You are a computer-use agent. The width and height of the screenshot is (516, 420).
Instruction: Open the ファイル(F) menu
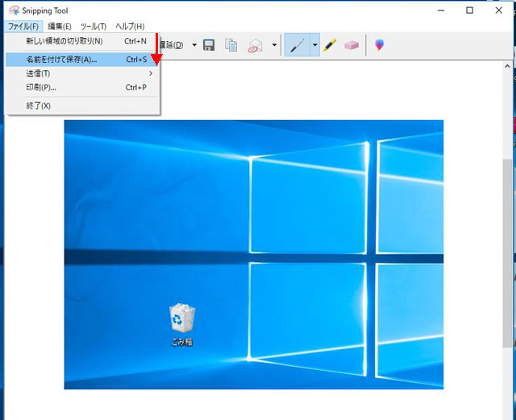pos(23,27)
